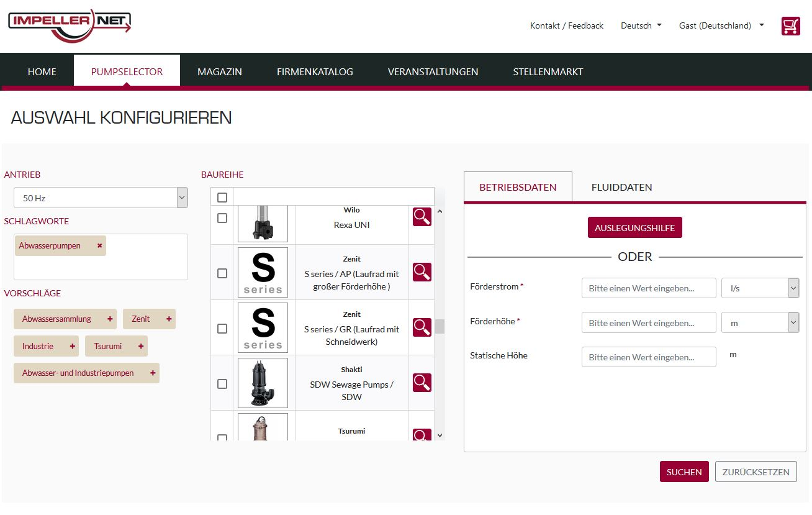Screen dimensions: 812x515
Task: Open the shopping cart icon
Action: [x=790, y=26]
